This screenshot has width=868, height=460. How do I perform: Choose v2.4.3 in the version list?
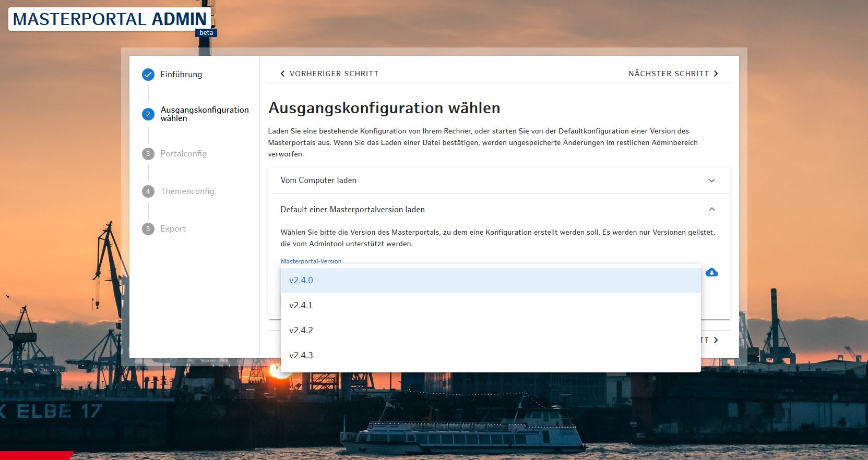[491, 356]
